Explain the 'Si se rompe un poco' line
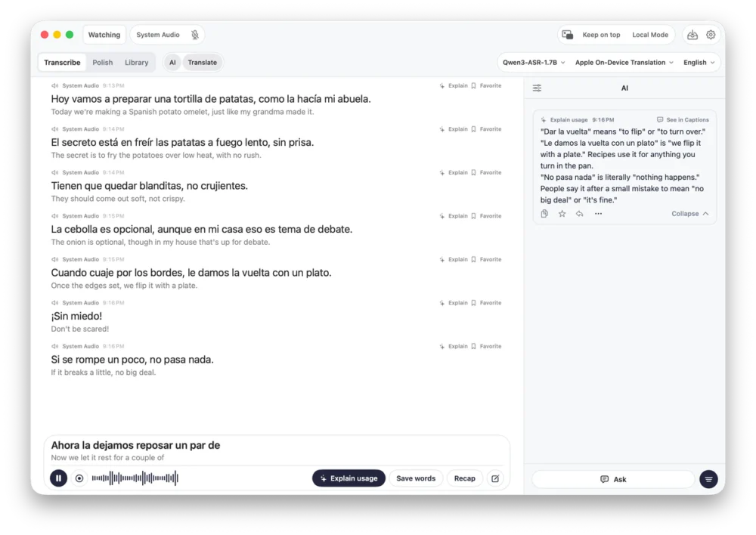The height and width of the screenshot is (535, 756). [453, 346]
